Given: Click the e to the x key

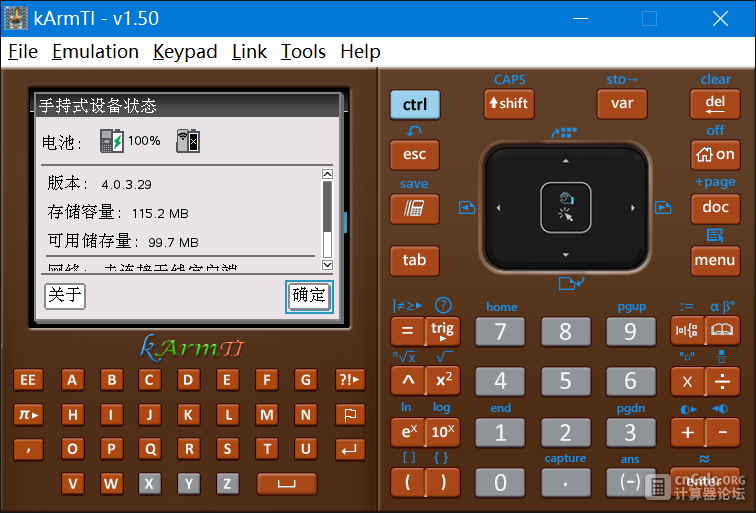Looking at the screenshot, I should 407,432.
